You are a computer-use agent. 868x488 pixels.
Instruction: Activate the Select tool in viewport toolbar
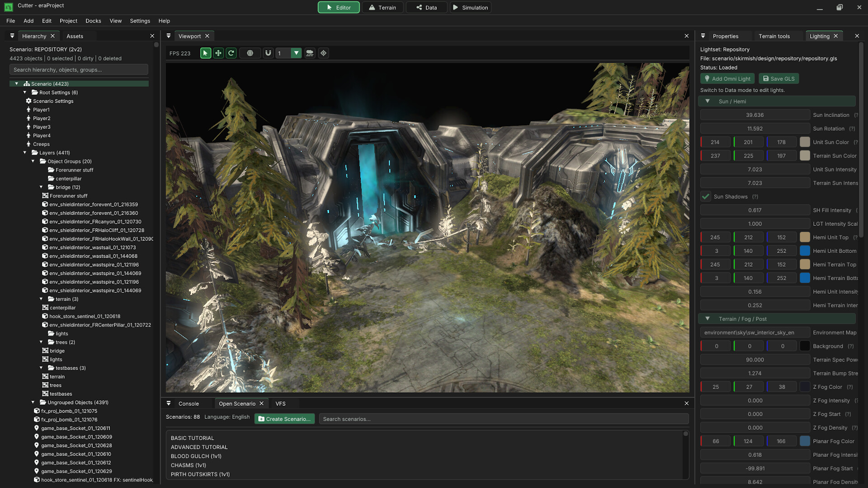[205, 53]
